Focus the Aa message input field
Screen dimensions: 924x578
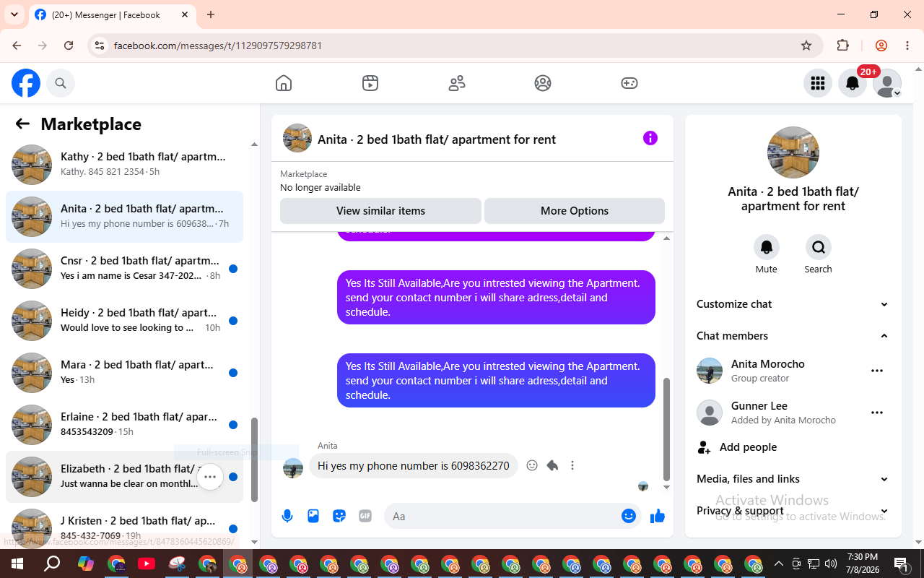tap(502, 516)
